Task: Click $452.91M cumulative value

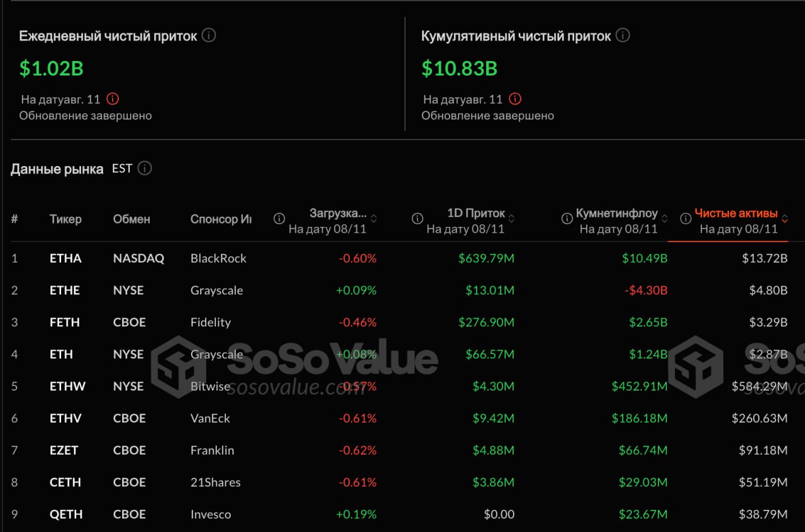Action: [x=640, y=386]
